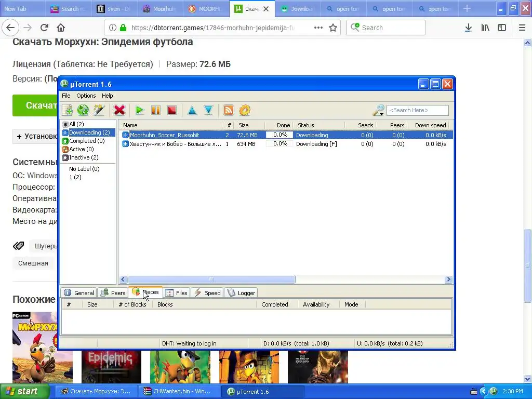Viewport: 532px width, 399px height.
Task: Click search magnifier icon in µTorrent toolbar
Action: pyautogui.click(x=378, y=110)
